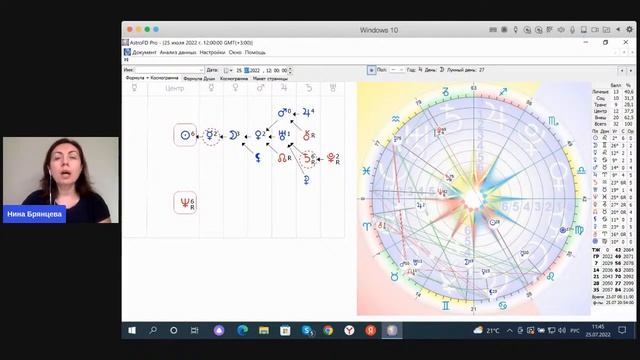Click Virgo sign on chart wheel
The width and height of the screenshot is (640, 360).
(x=580, y=230)
